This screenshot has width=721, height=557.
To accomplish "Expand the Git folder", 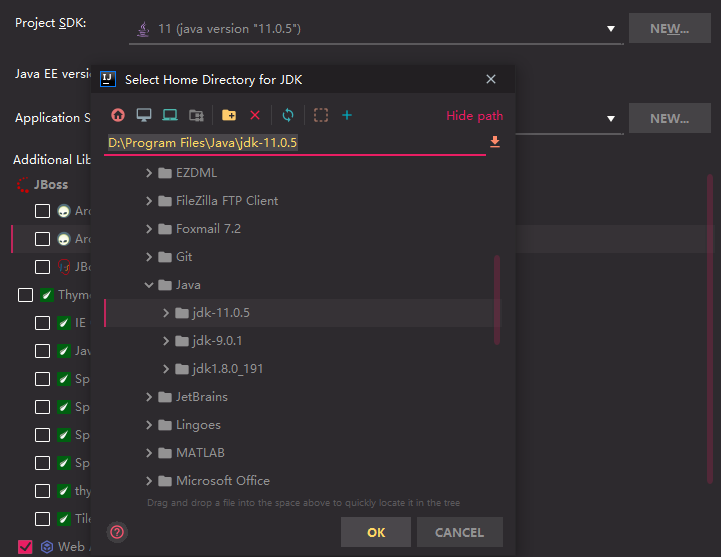I will (149, 257).
